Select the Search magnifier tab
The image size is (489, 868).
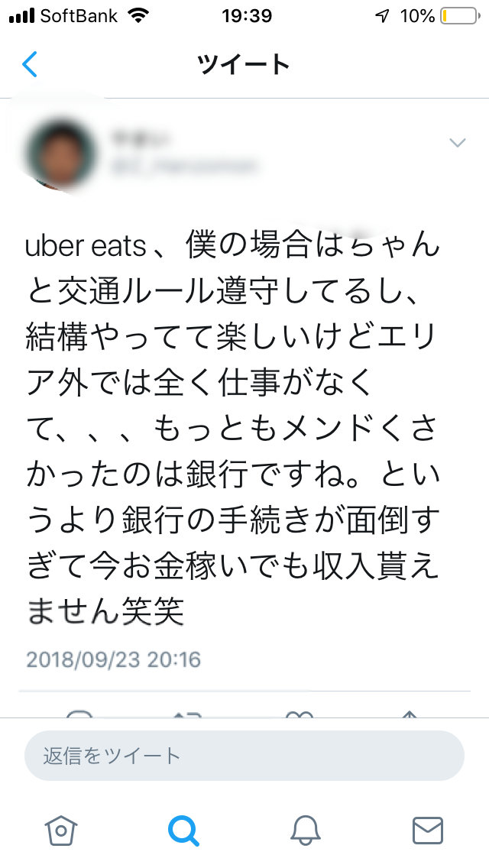click(183, 830)
